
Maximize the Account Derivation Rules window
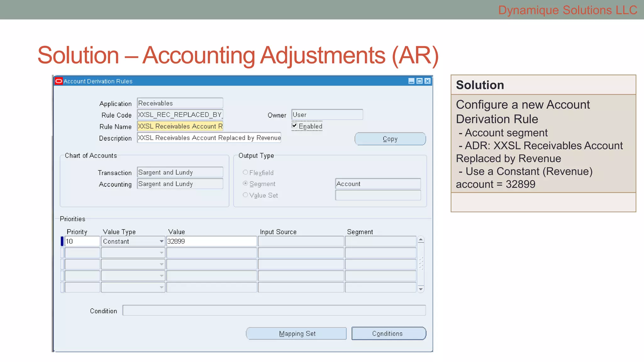pyautogui.click(x=419, y=81)
